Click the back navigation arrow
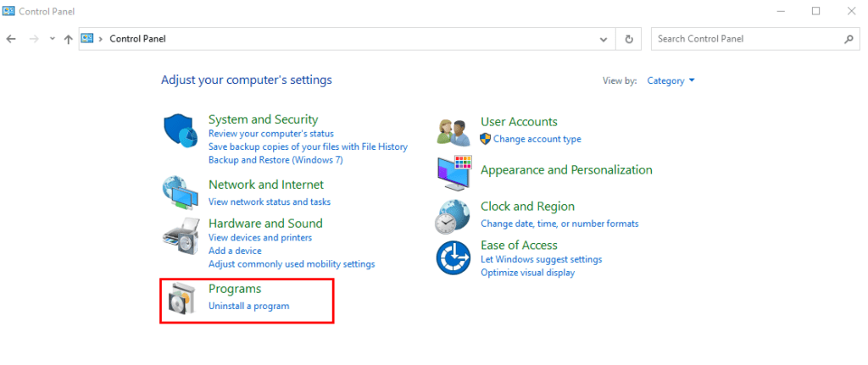Viewport: 868px width, 365px height. click(x=11, y=39)
